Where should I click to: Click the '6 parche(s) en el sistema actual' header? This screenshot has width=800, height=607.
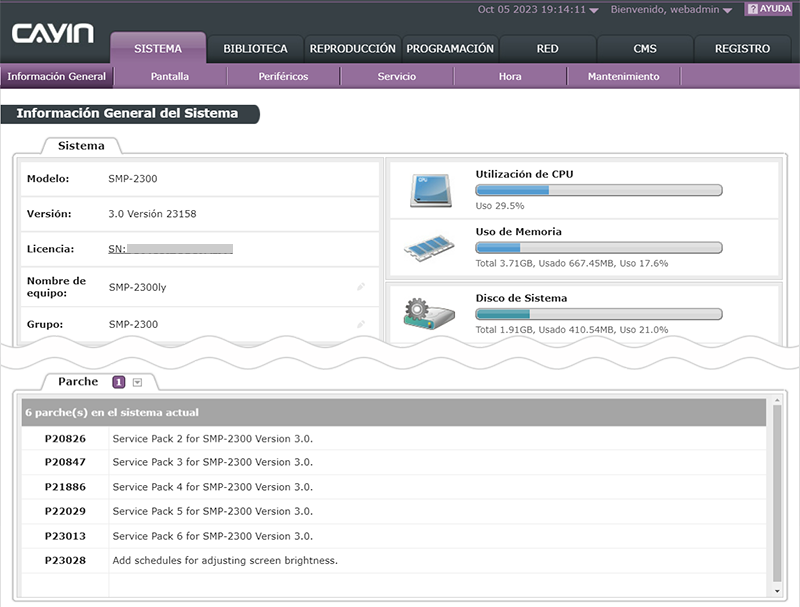(394, 412)
